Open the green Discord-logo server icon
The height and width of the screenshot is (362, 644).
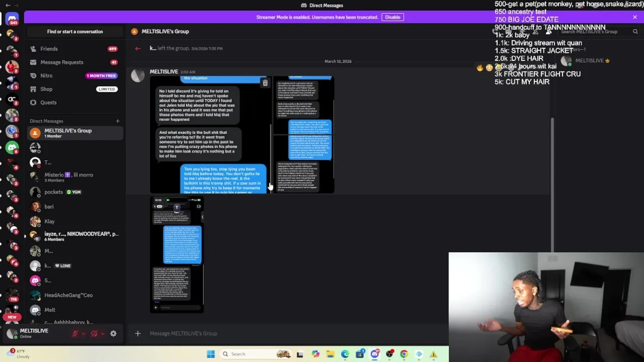tap(12, 147)
